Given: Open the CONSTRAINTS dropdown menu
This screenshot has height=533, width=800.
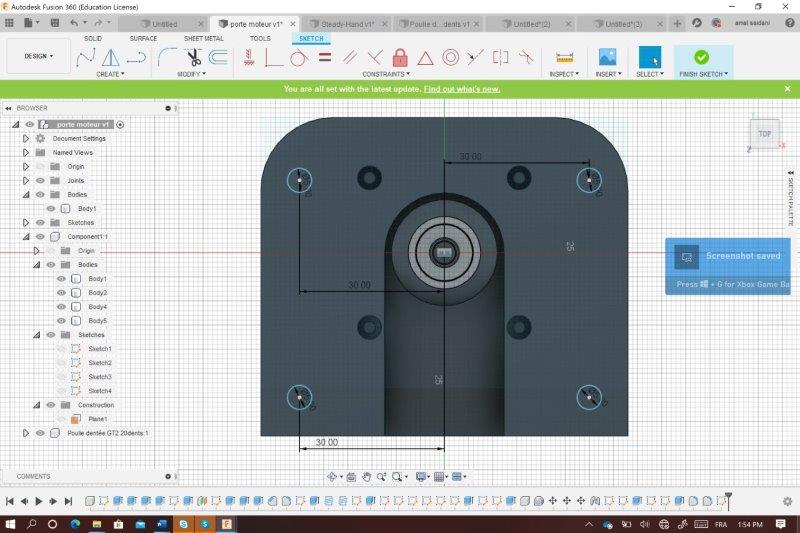Looking at the screenshot, I should (x=386, y=74).
